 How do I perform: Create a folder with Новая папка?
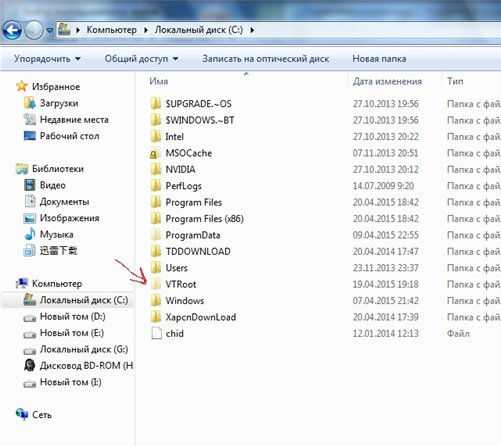coord(379,59)
